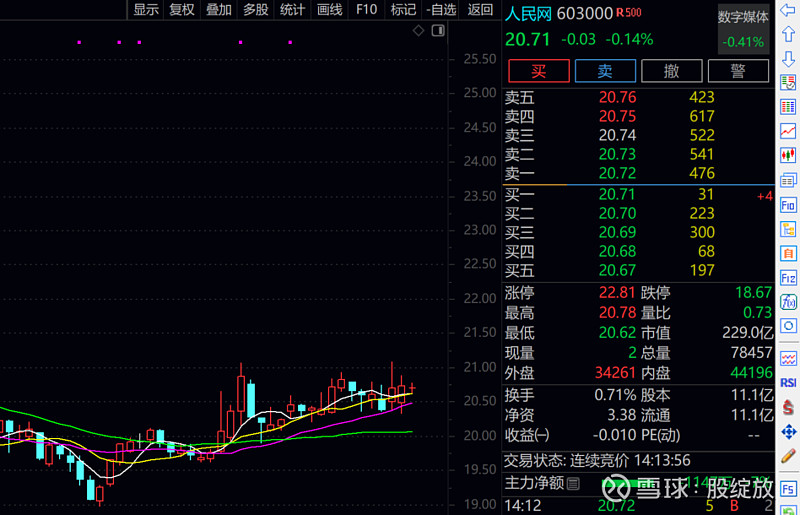Click the down-arrow icon in sidebar
Viewport: 800px width, 515px height.
(x=788, y=58)
